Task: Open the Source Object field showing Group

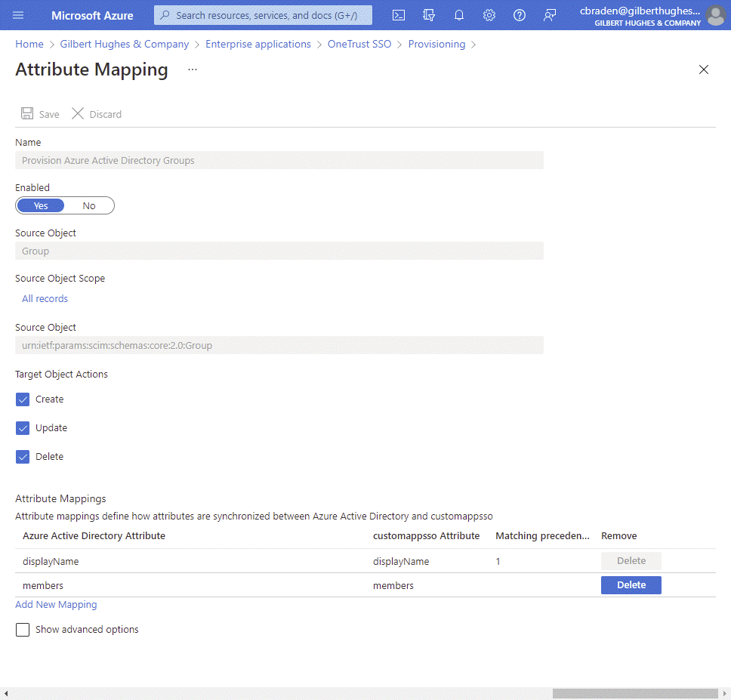Action: 279,250
